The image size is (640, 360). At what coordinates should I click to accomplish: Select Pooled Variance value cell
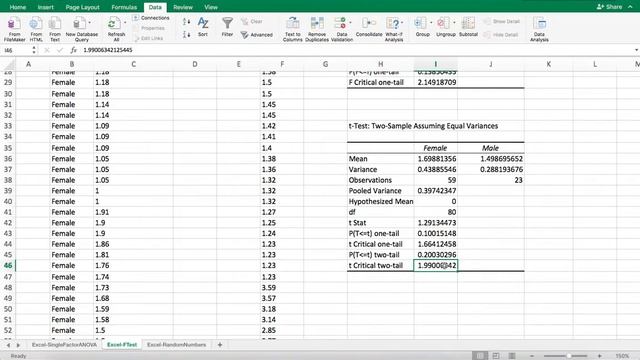[x=436, y=191]
